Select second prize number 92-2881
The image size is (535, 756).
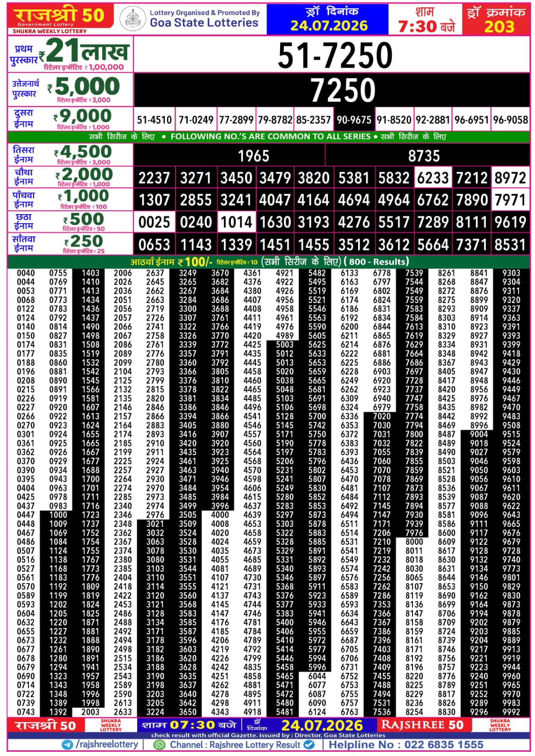click(x=433, y=120)
